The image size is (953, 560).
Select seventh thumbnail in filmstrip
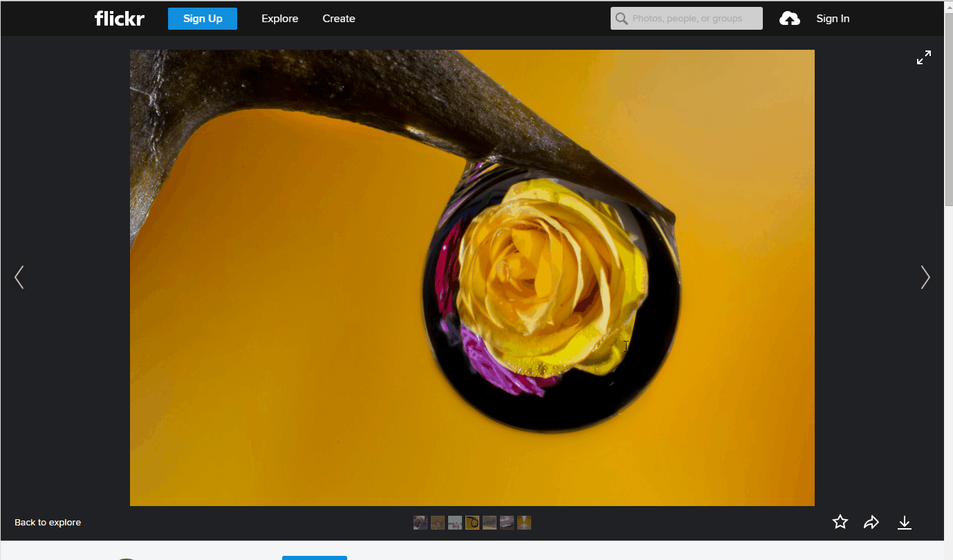pyautogui.click(x=524, y=523)
